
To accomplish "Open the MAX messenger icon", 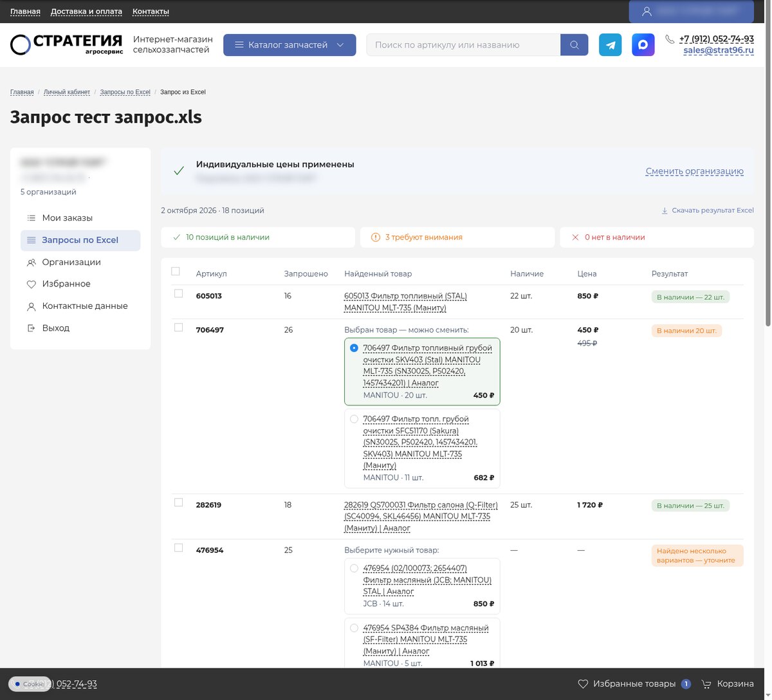I will pyautogui.click(x=643, y=45).
